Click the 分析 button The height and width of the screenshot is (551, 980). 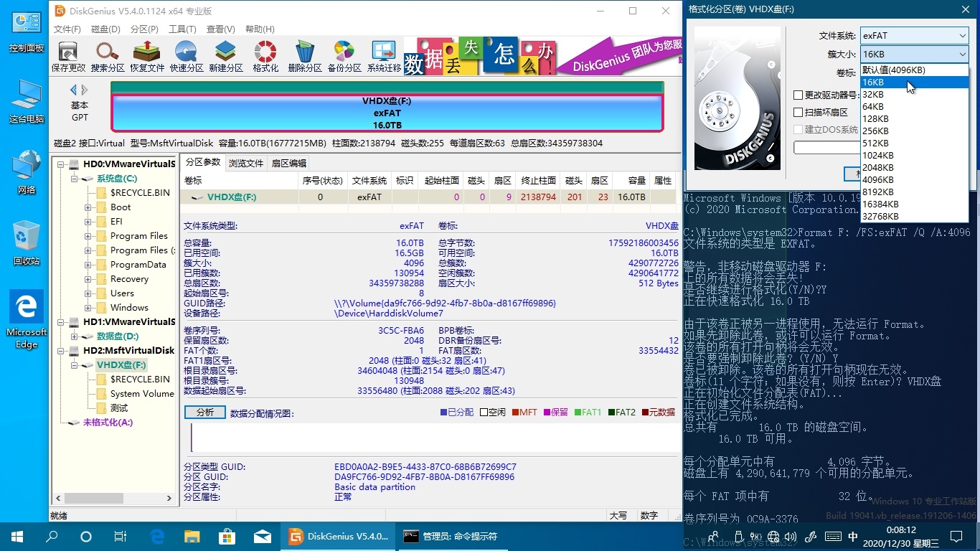[x=205, y=413]
